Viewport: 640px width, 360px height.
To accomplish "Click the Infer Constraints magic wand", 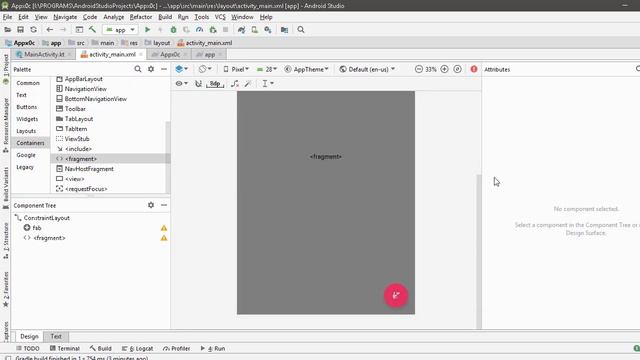I will pyautogui.click(x=248, y=84).
